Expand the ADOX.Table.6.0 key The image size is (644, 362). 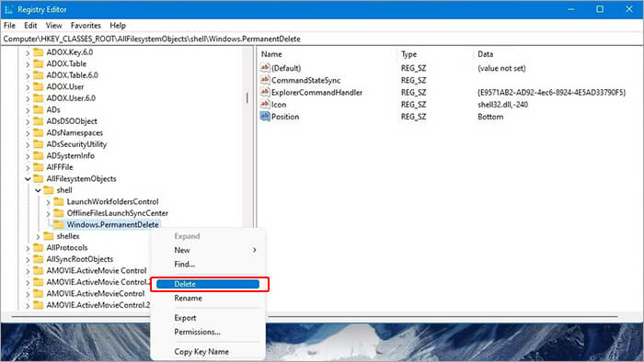click(x=28, y=76)
